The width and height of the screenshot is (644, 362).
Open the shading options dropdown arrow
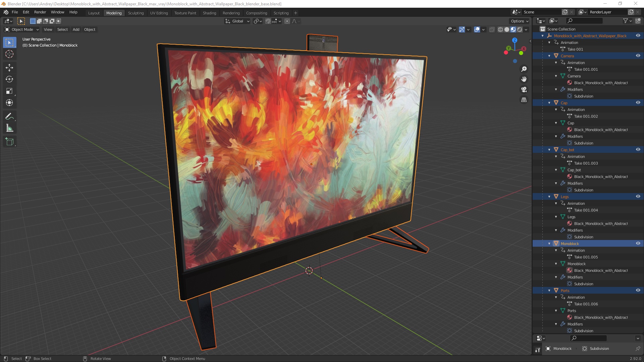pos(526,29)
